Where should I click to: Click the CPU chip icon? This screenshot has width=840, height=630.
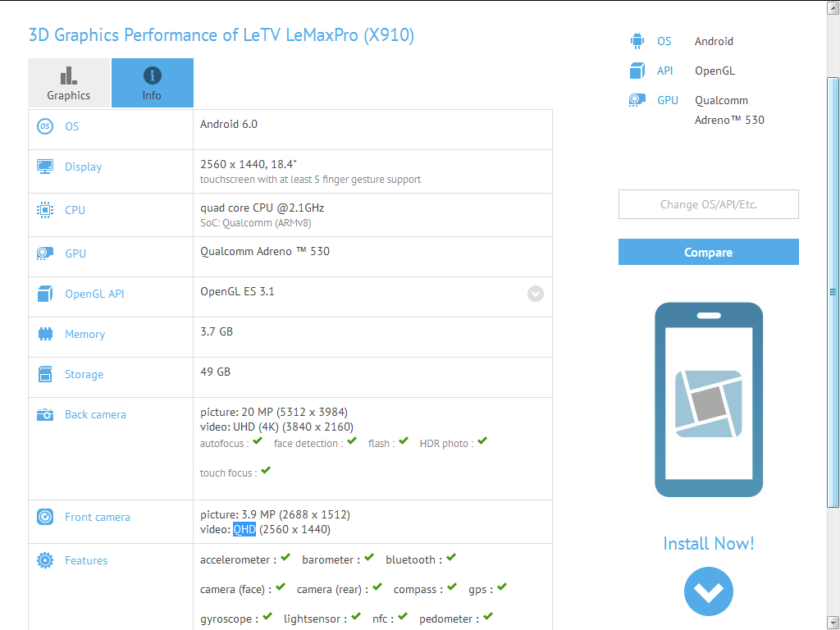click(x=45, y=210)
